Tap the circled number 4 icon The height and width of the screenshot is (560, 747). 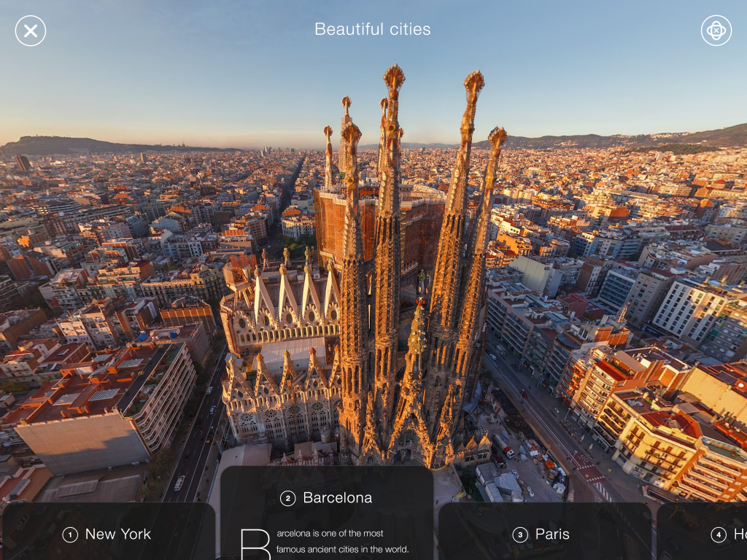pyautogui.click(x=719, y=535)
